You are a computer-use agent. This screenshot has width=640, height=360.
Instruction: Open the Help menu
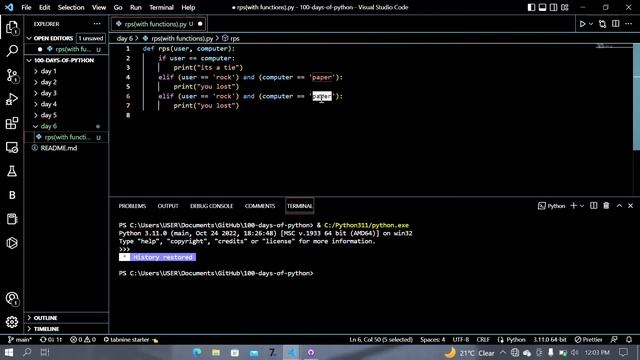click(x=188, y=7)
